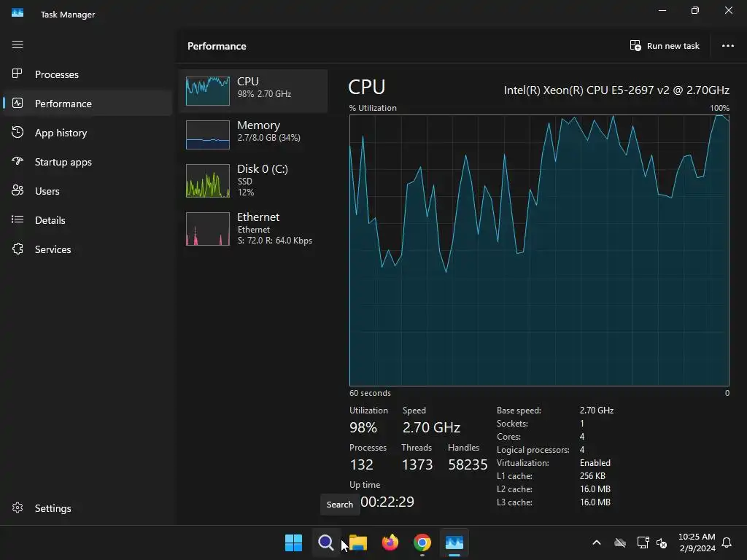Click the Virtualization Enabled value
Viewport: 747px width, 560px height.
(x=595, y=463)
